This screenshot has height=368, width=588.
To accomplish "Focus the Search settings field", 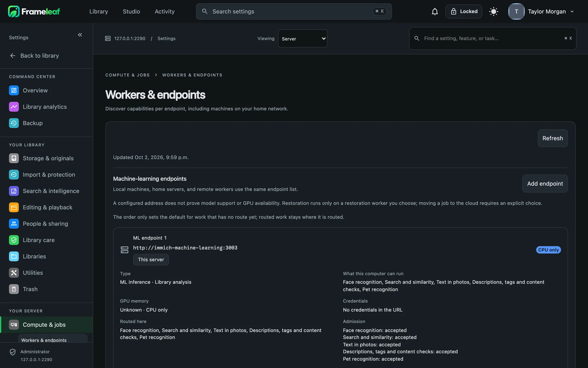I will (294, 11).
